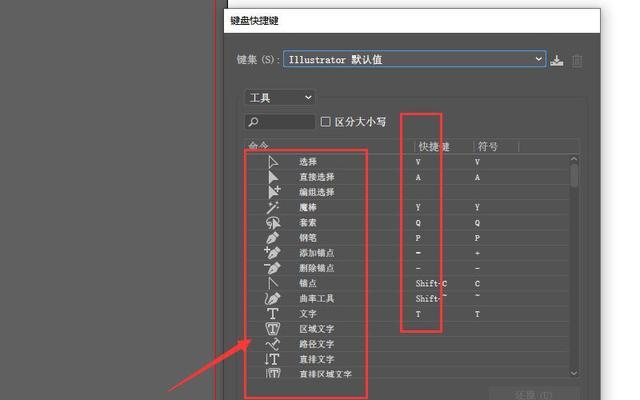Click the scrollbar down arrow
The image size is (640, 400).
point(574,373)
